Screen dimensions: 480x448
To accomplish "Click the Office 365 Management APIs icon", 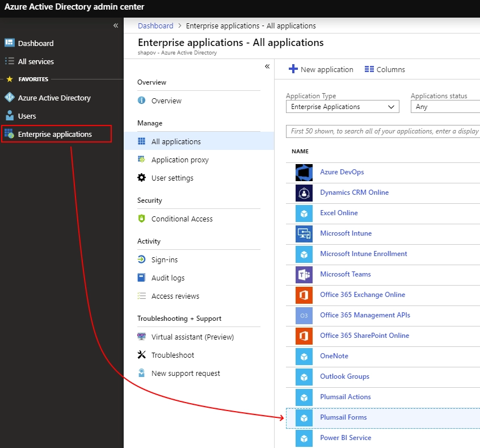I will 304,316.
